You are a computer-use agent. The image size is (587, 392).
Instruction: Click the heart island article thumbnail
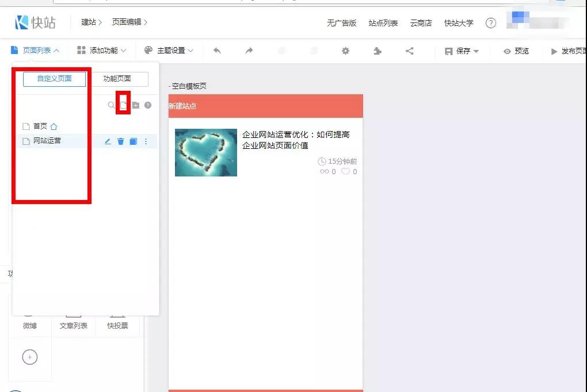[x=205, y=152]
